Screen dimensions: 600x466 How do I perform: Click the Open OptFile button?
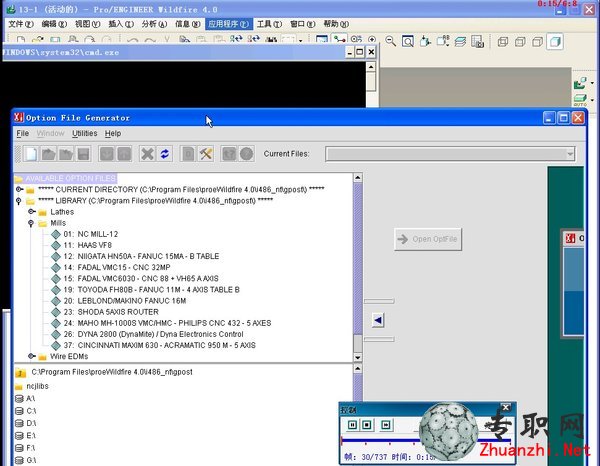click(x=428, y=239)
